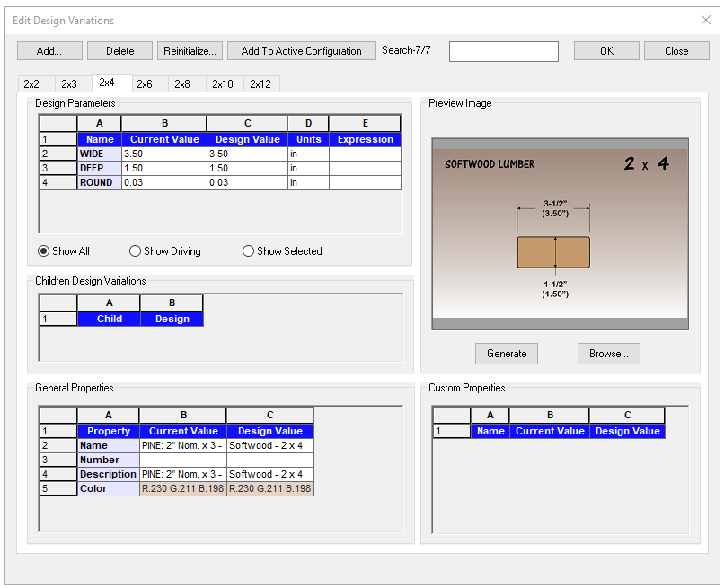Switch to the 2x8 tab
The image size is (724, 588).
(x=182, y=84)
